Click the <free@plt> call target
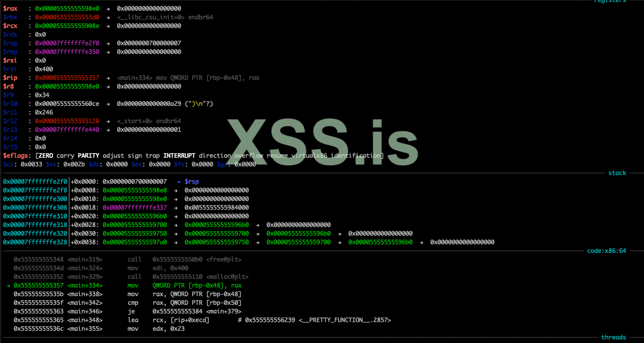Viewport: 644px width, 343px height. click(224, 260)
